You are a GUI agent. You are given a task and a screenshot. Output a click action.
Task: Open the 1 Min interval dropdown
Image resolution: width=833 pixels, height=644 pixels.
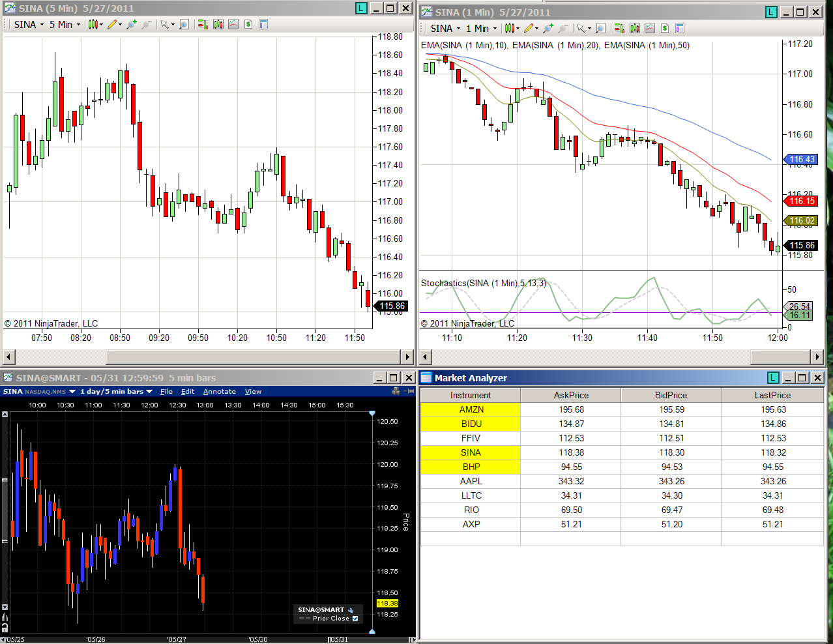coord(481,28)
